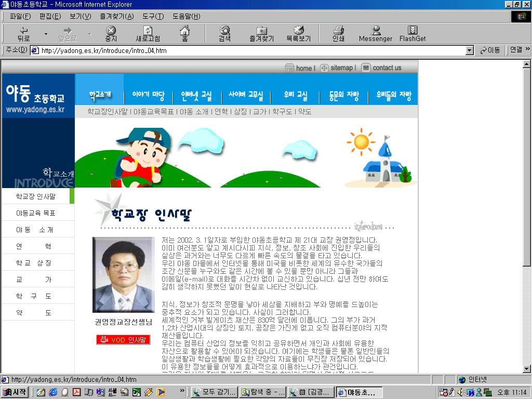
Task: Select the 사이버 교무실 navigation tab
Action: (246, 96)
